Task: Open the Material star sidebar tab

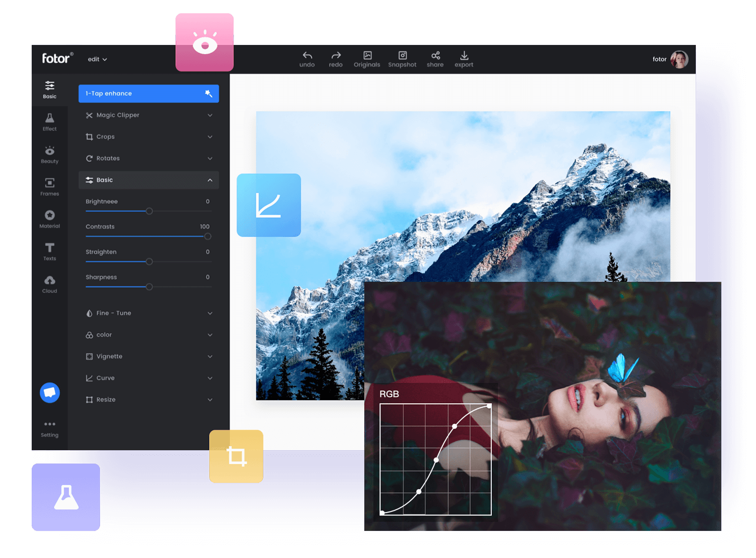Action: click(x=50, y=219)
